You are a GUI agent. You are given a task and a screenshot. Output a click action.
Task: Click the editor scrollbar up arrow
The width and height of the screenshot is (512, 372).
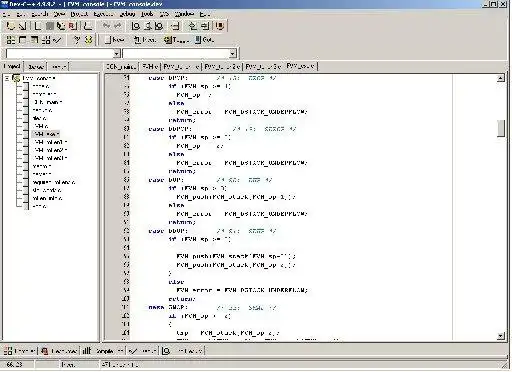[501, 78]
